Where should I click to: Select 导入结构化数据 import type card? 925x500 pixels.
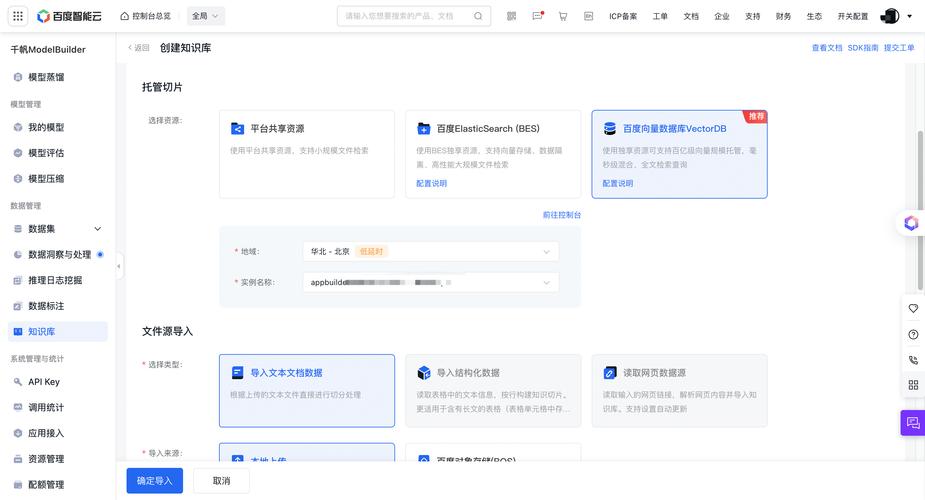(493, 390)
